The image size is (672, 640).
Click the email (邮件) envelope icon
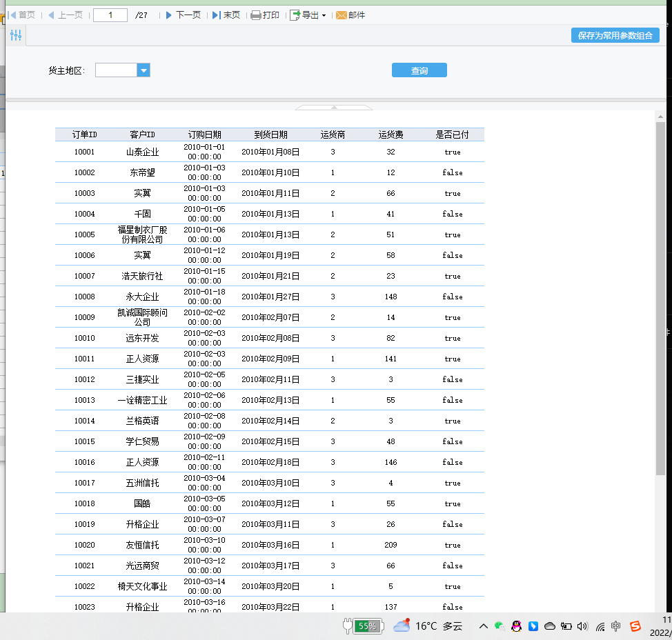(341, 15)
